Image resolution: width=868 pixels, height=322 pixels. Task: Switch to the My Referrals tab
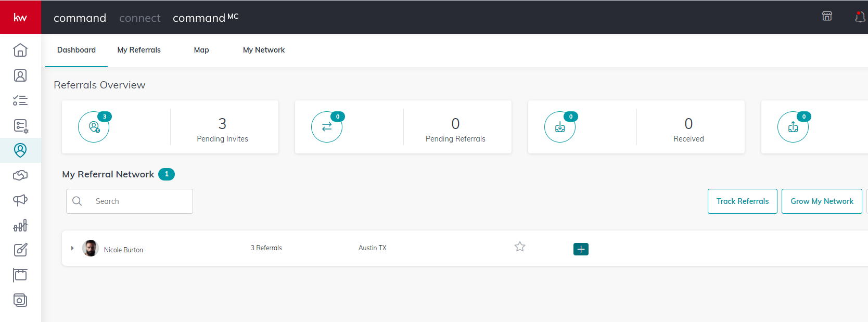139,50
